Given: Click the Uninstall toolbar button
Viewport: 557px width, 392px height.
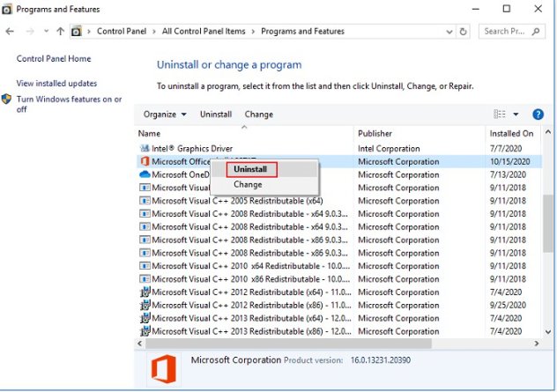Looking at the screenshot, I should pyautogui.click(x=216, y=115).
